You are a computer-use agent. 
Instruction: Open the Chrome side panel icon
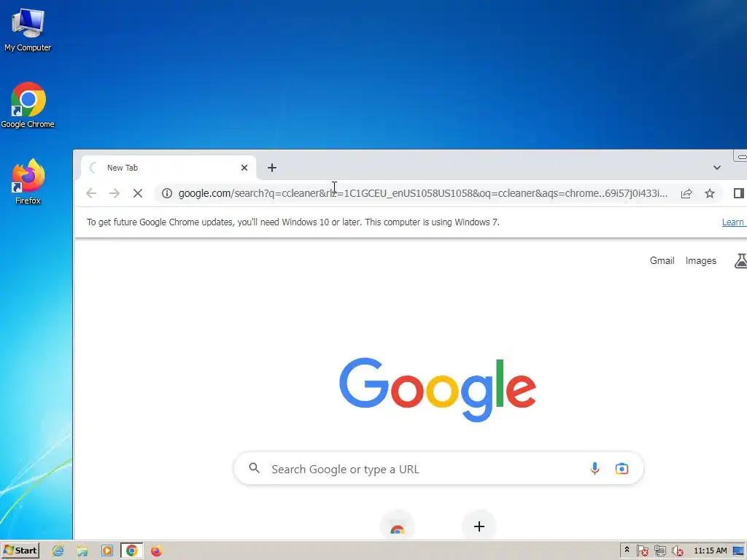[x=739, y=193]
